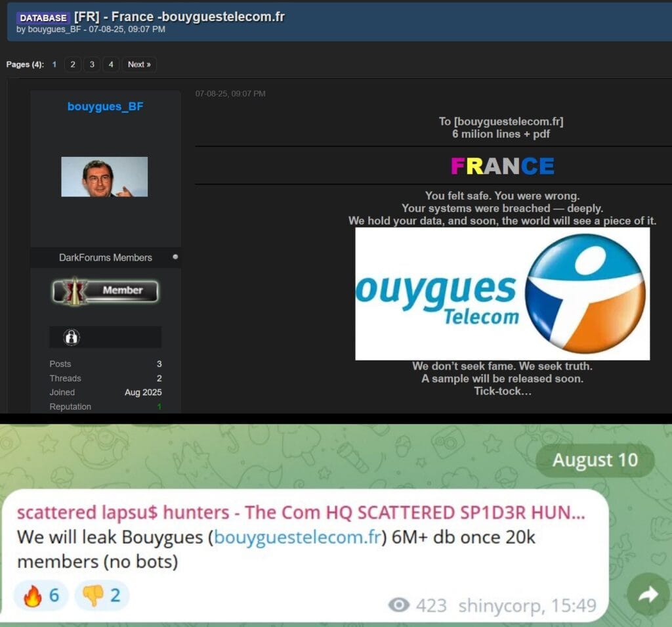Click the eye view-count icon
The width and height of the screenshot is (672, 627).
398,605
